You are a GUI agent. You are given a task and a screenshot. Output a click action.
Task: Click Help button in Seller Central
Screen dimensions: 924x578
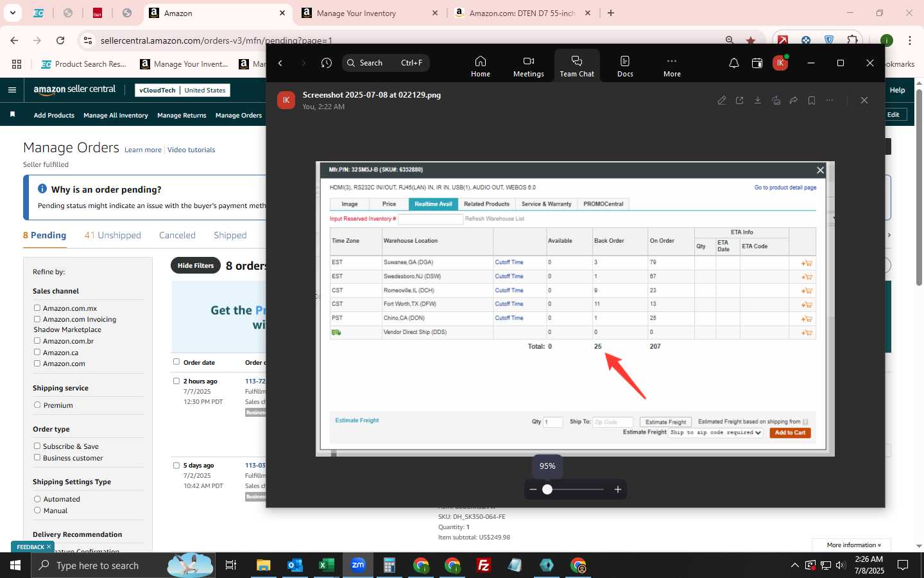897,90
